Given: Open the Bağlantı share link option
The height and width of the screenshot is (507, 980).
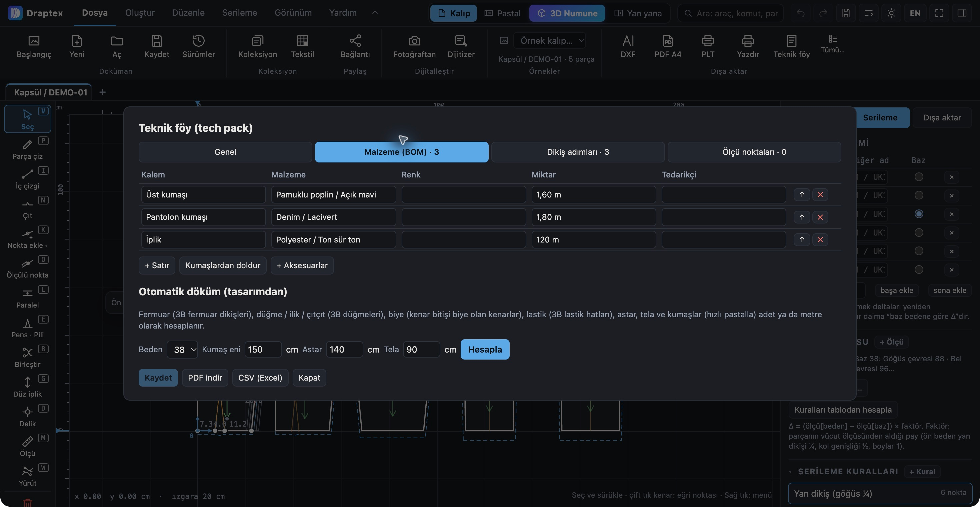Looking at the screenshot, I should (355, 46).
